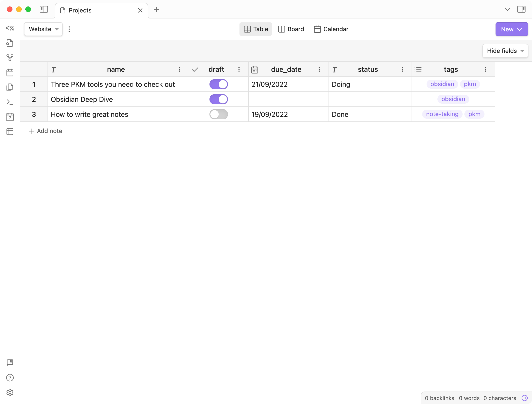Open the due_date column options menu
This screenshot has width=532, height=404.
[x=319, y=69]
